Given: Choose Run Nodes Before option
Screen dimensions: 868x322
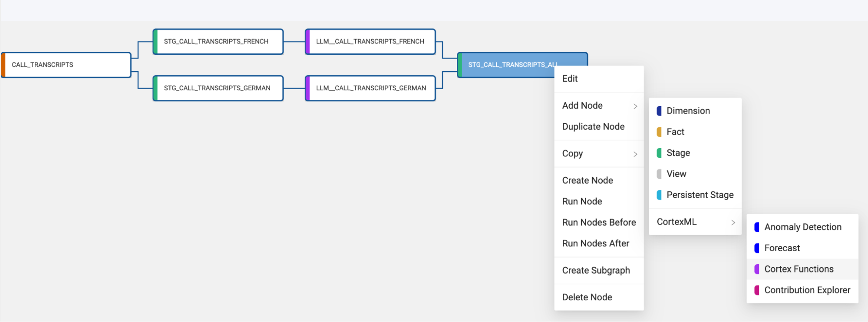Looking at the screenshot, I should (x=599, y=222).
